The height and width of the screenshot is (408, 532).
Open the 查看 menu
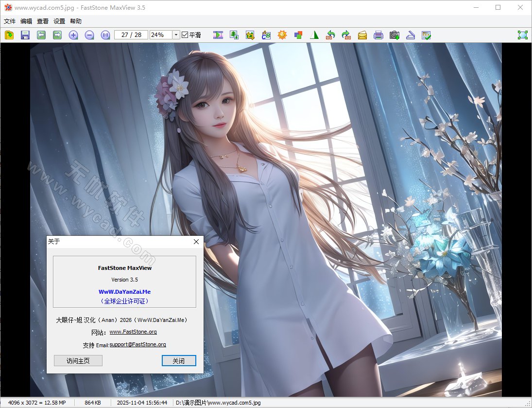tap(42, 21)
